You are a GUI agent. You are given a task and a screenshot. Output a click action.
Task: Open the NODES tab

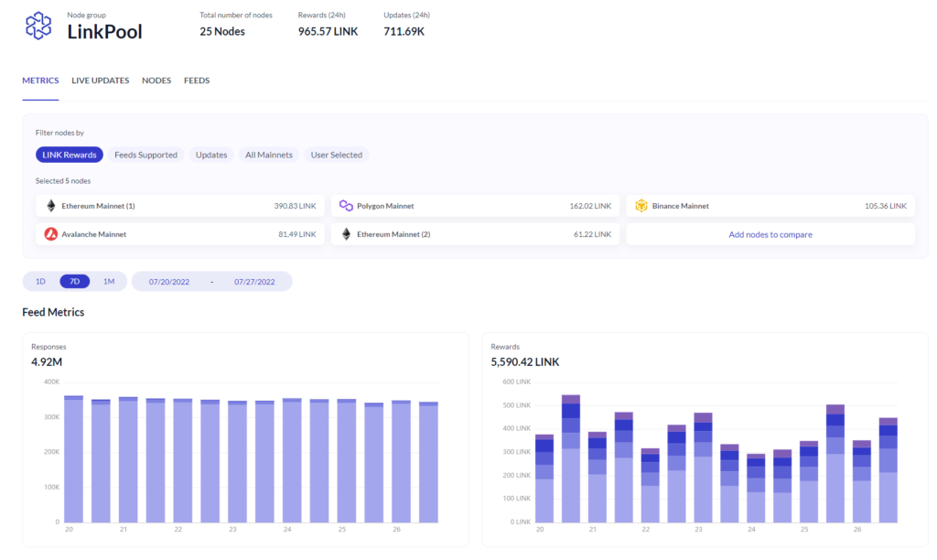tap(156, 81)
